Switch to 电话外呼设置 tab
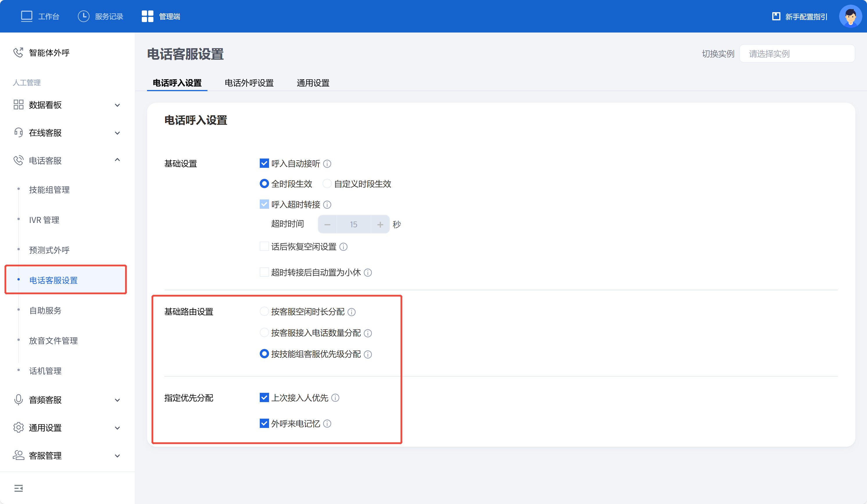The width and height of the screenshot is (867, 504). (249, 83)
